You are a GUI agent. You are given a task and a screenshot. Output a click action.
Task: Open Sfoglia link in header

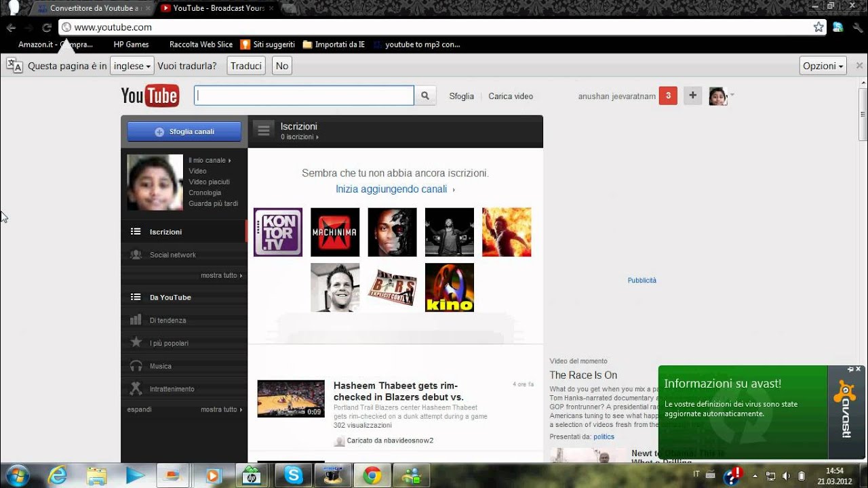click(x=461, y=96)
